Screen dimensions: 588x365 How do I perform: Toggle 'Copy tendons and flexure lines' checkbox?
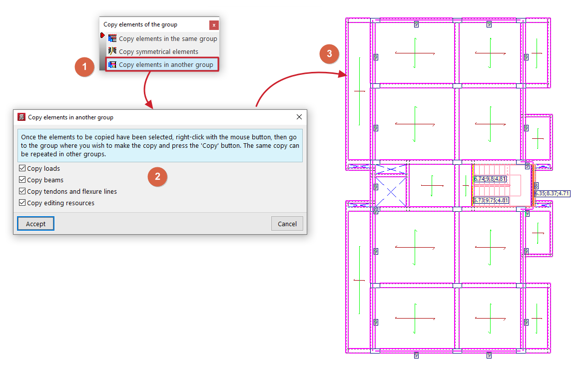[x=22, y=191]
